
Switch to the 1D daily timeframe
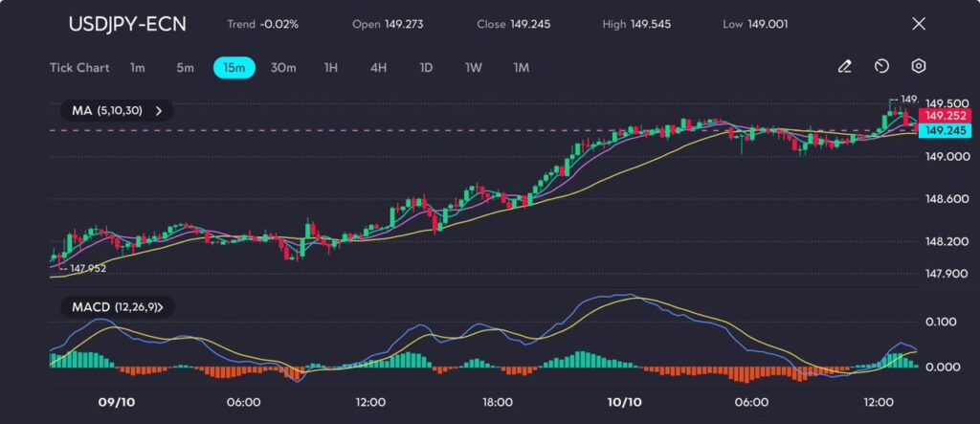tap(426, 68)
